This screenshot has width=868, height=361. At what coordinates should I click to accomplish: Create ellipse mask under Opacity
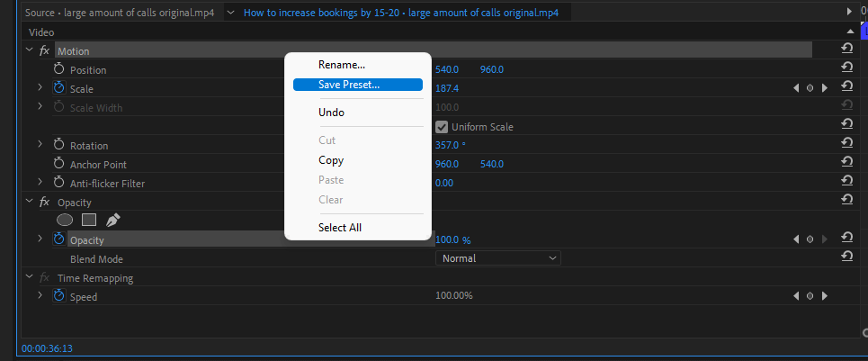point(65,221)
